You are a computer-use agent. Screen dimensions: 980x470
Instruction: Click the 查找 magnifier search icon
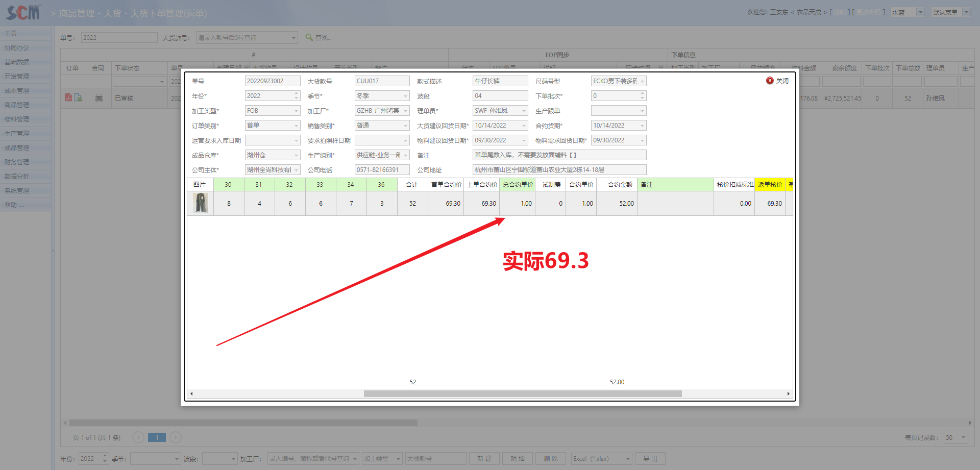pyautogui.click(x=309, y=37)
